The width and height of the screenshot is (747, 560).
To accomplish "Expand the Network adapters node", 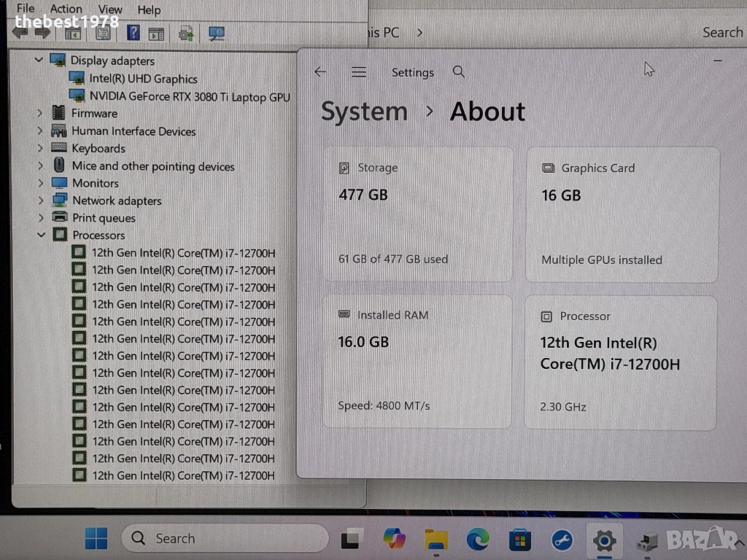I will pos(40,201).
